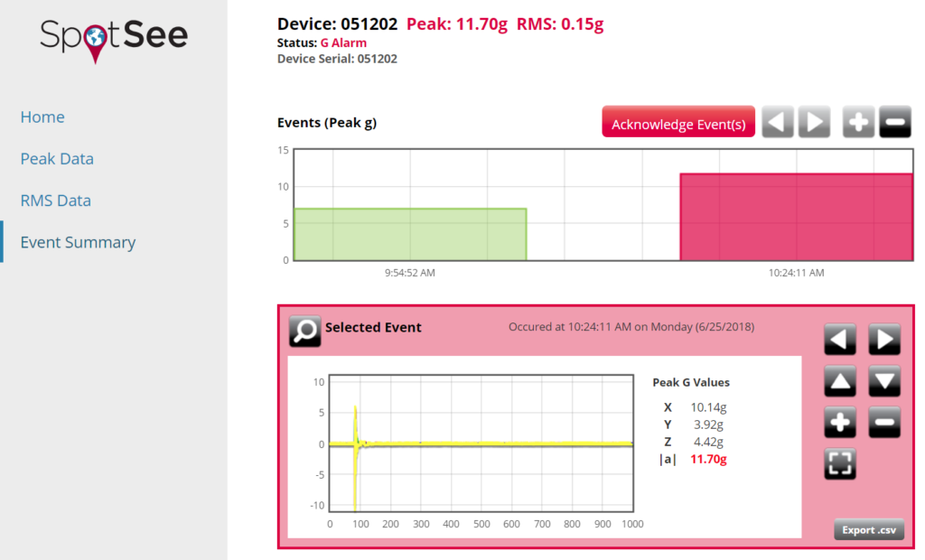The image size is (925, 560).
Task: Open RMS Data page
Action: point(55,201)
